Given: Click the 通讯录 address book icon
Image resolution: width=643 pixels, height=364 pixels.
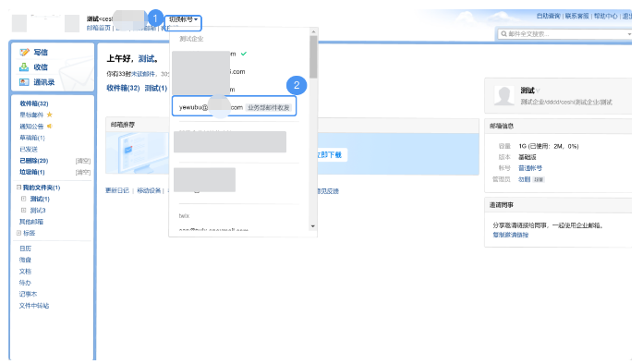Looking at the screenshot, I should point(25,82).
